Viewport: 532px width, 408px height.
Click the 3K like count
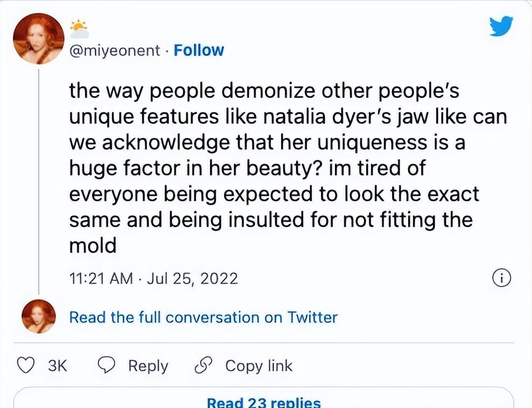pyautogui.click(x=57, y=366)
